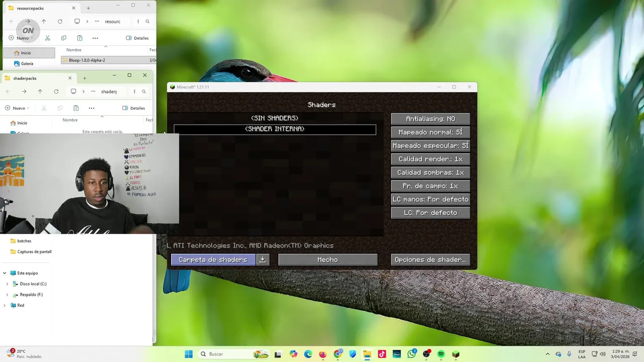Open the More options ellipsis in resourcepacks toolbar
Viewport: 644px width, 362px height.
tap(95, 38)
